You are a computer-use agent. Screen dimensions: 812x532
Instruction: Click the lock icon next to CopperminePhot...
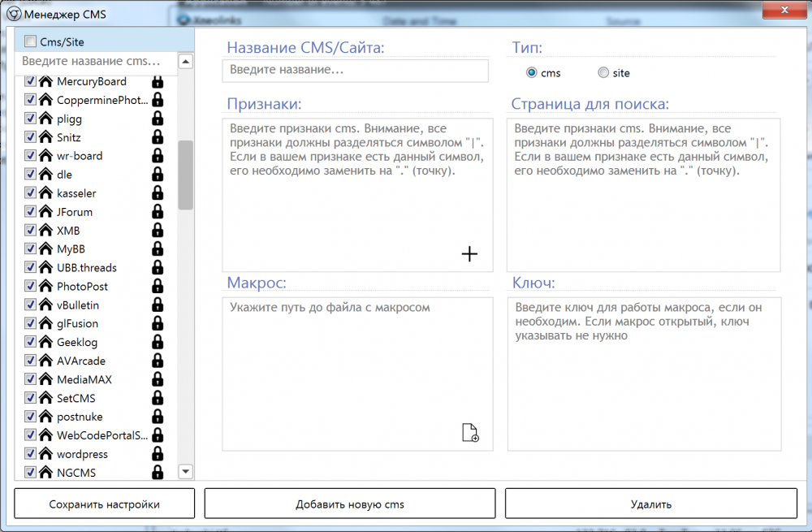(x=158, y=100)
